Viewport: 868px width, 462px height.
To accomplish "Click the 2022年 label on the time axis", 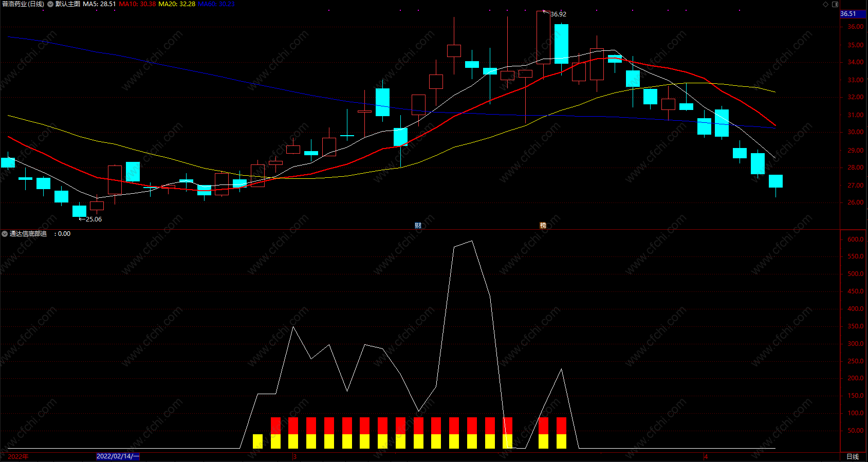I will click(19, 457).
